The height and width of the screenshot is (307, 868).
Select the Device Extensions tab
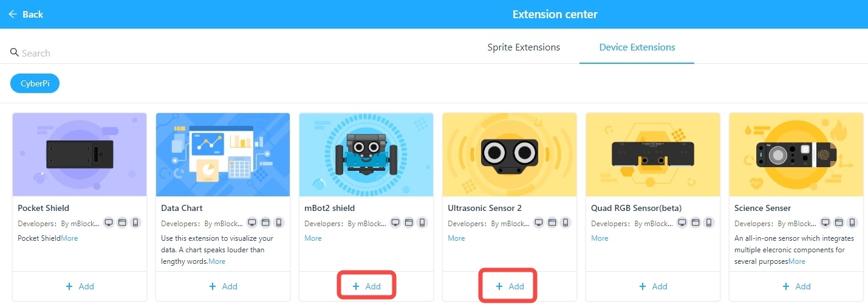coord(637,47)
